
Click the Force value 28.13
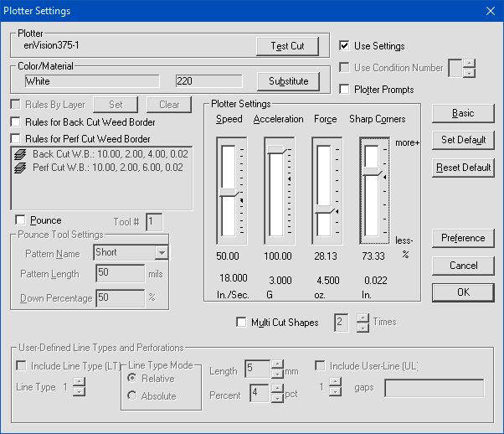click(326, 256)
